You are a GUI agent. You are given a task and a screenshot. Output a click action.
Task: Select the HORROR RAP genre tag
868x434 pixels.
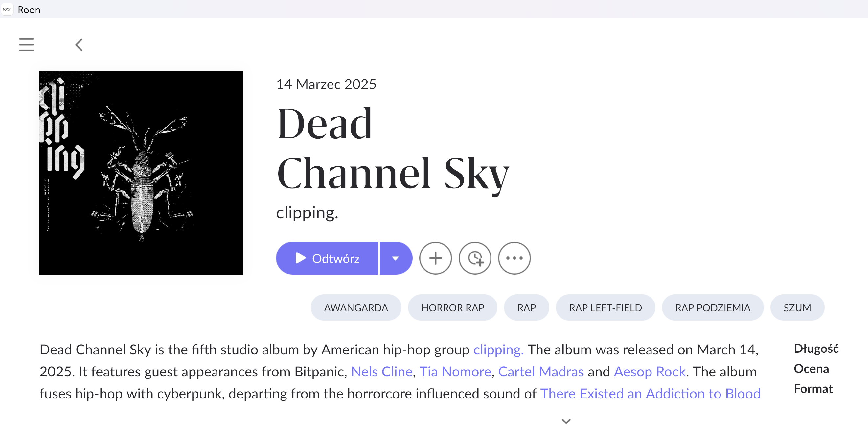tap(452, 307)
